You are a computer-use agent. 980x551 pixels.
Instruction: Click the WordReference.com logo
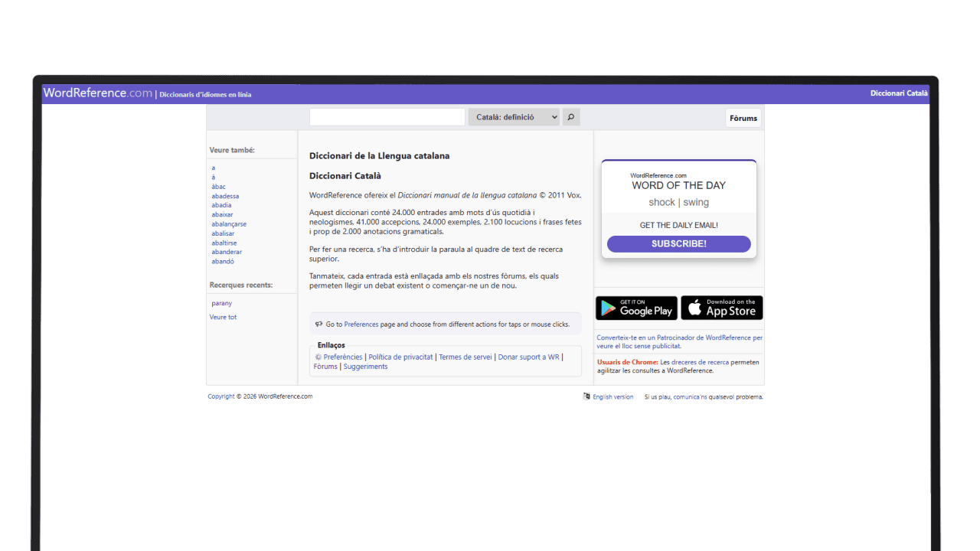(x=98, y=93)
